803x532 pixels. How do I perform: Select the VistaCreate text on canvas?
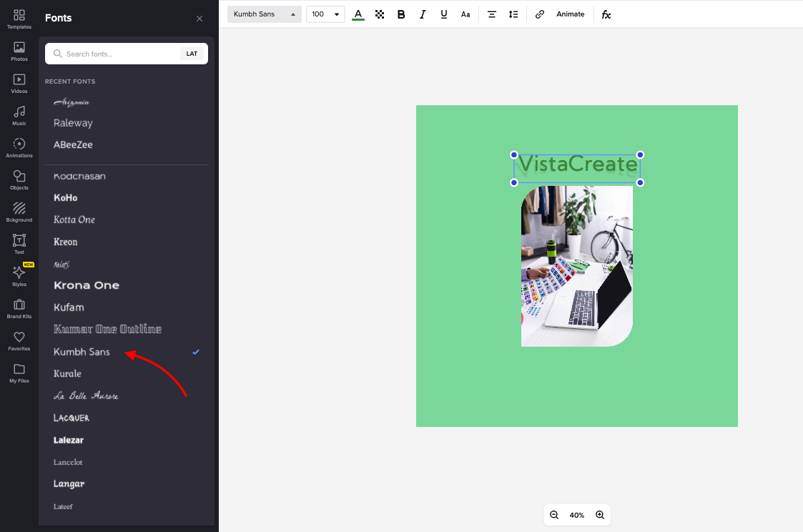click(x=577, y=169)
